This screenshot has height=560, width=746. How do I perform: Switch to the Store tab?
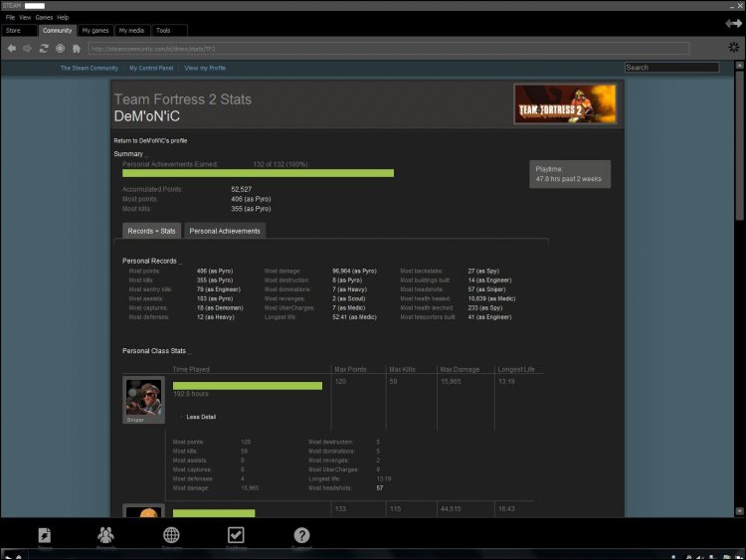[20, 31]
